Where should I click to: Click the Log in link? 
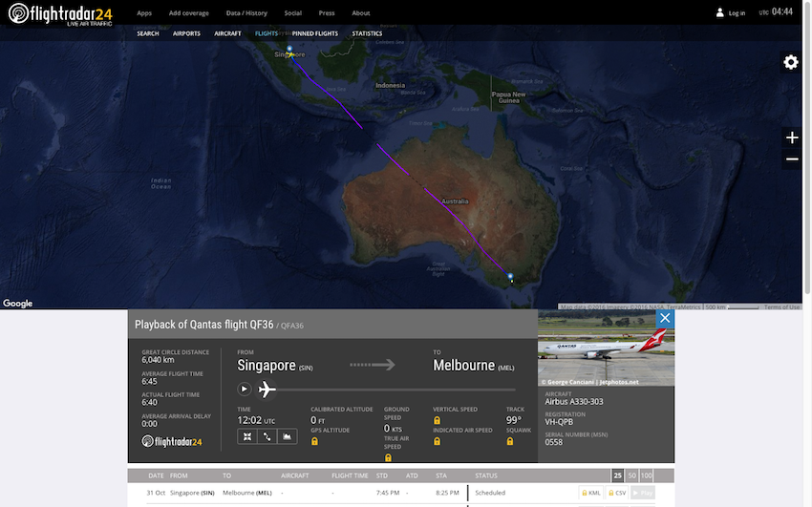(737, 13)
